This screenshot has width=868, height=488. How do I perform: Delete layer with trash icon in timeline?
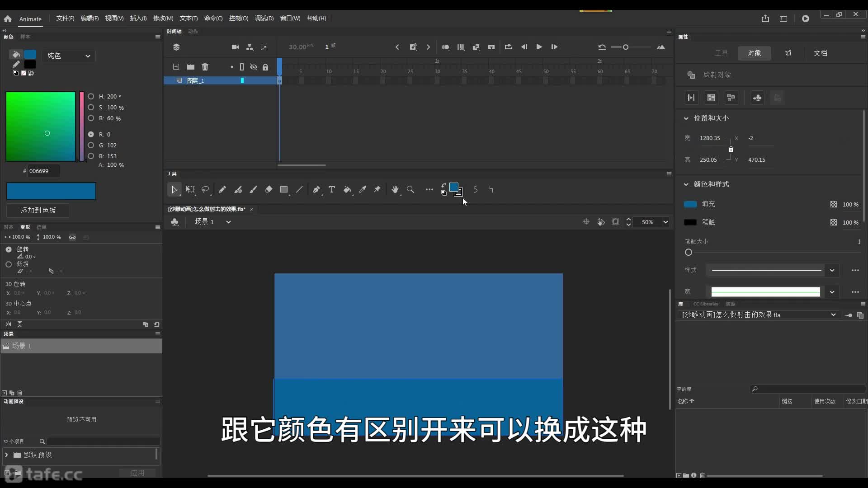(205, 67)
